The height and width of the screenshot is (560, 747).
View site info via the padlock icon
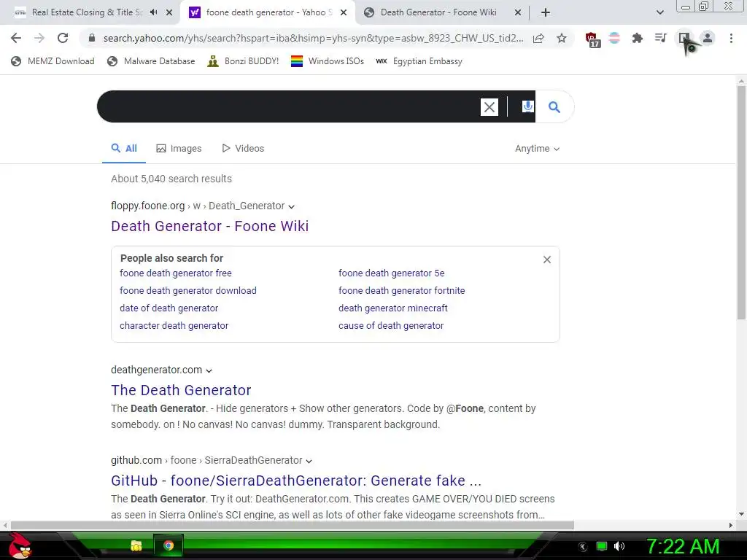pyautogui.click(x=92, y=38)
